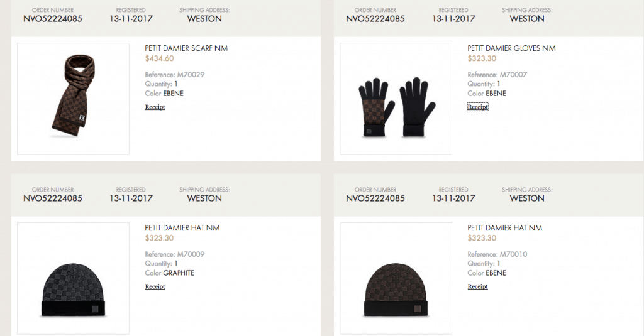Screen dimensions: 644x336
Task: Open the Receipt link for the gloves
Action: 478,107
